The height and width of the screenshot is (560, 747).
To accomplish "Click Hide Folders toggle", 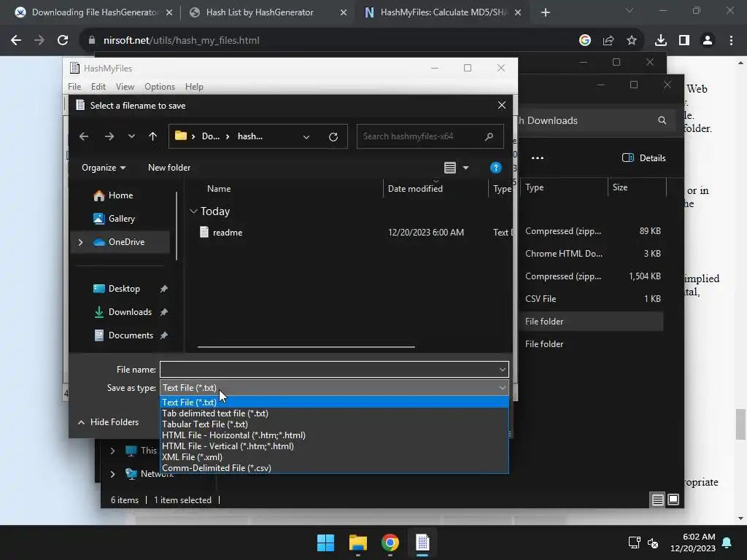I will (108, 422).
